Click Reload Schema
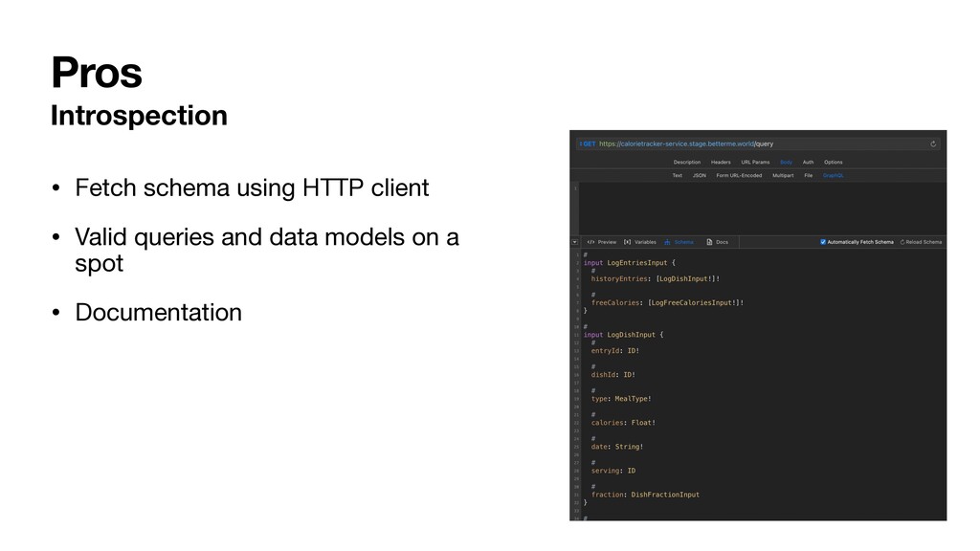 click(x=923, y=242)
